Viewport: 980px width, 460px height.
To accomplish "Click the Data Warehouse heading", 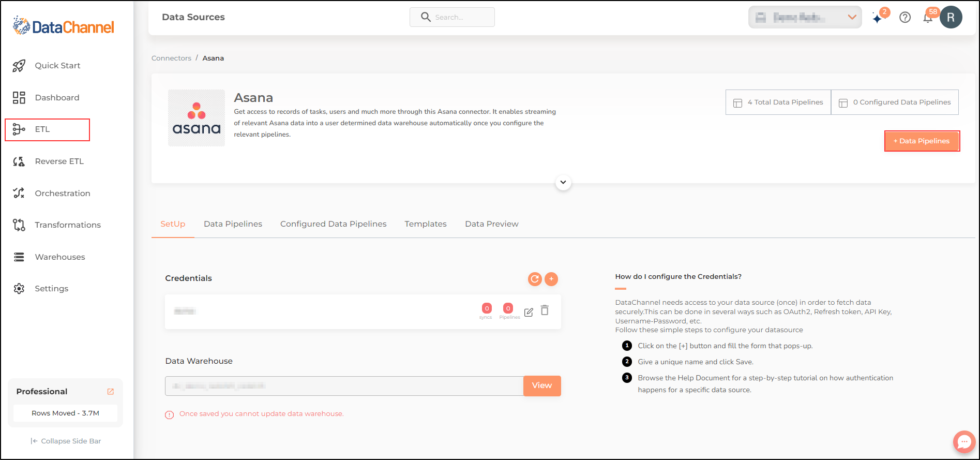I will point(199,361).
